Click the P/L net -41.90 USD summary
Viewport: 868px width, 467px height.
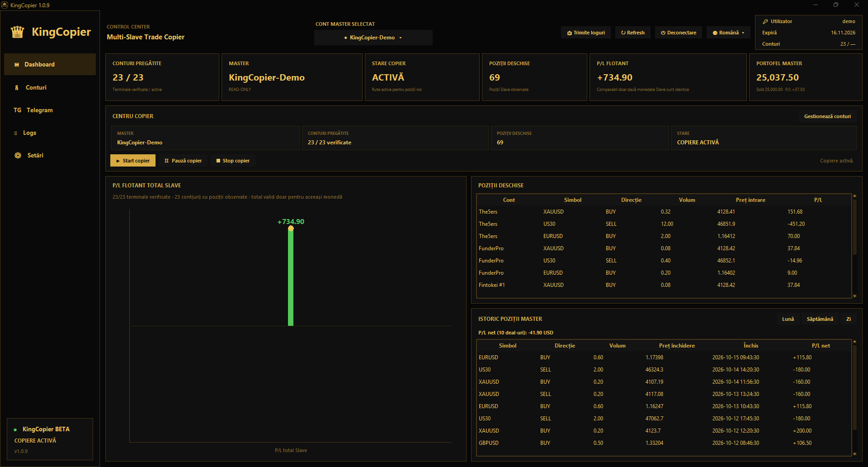pyautogui.click(x=516, y=333)
